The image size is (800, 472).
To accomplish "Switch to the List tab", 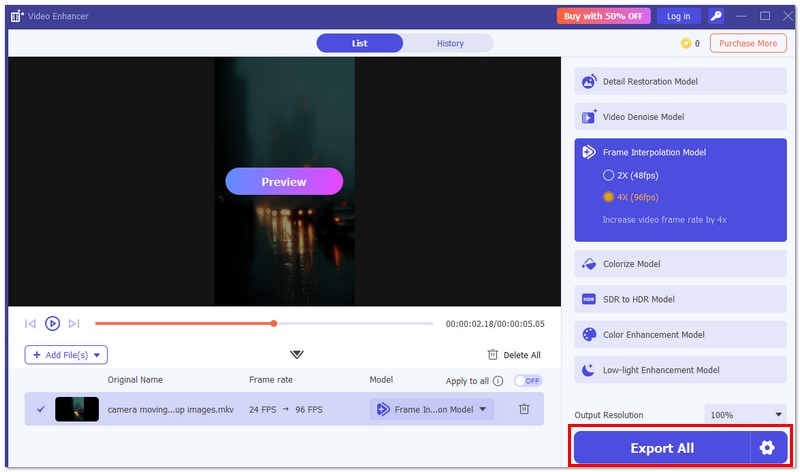I will point(360,43).
